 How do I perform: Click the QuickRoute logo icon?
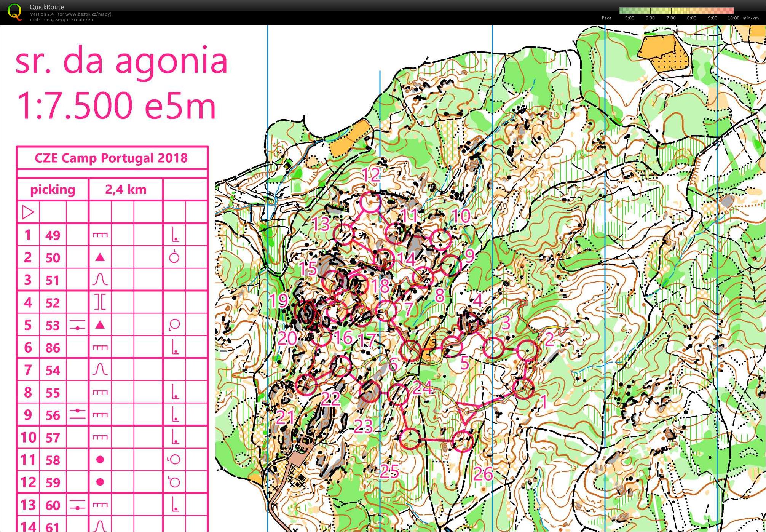[14, 11]
